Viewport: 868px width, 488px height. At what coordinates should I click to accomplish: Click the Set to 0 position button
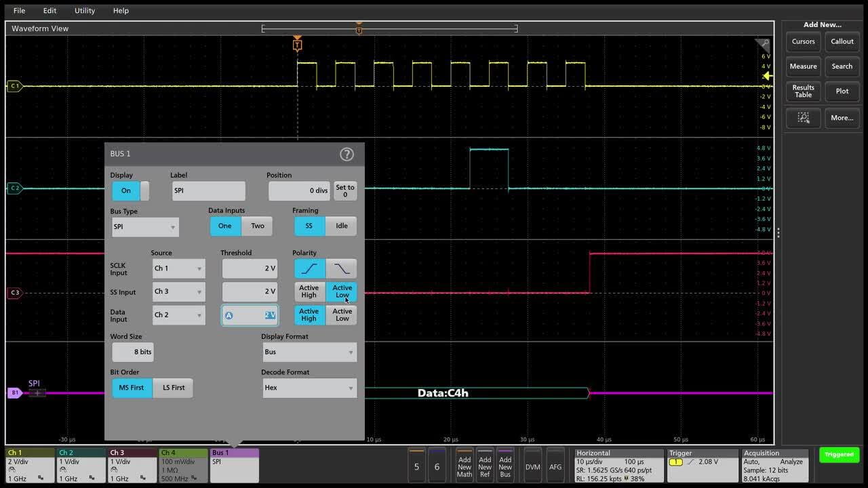(x=345, y=190)
